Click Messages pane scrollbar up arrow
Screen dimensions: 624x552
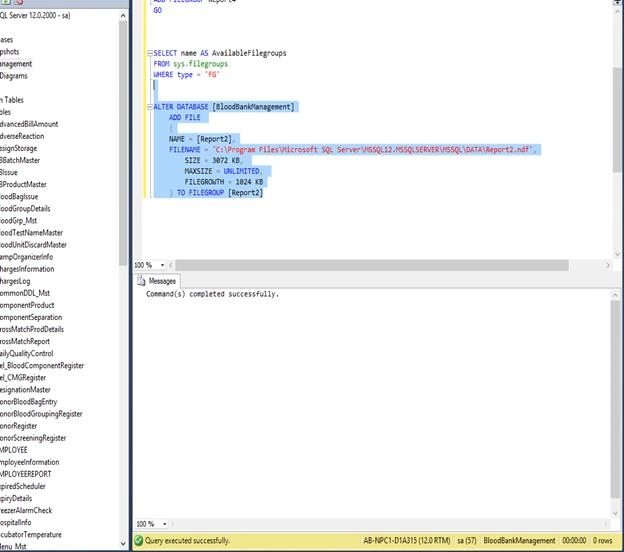tap(615, 295)
